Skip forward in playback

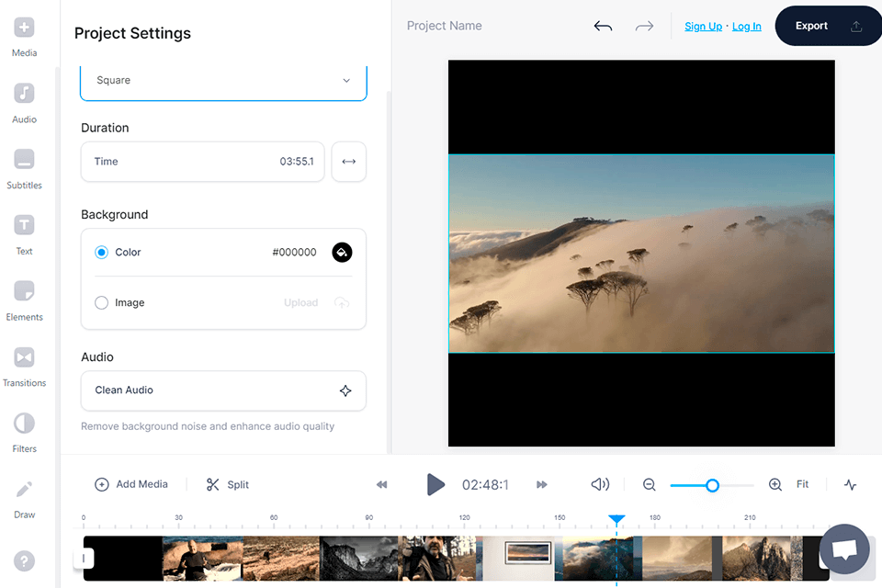[542, 484]
